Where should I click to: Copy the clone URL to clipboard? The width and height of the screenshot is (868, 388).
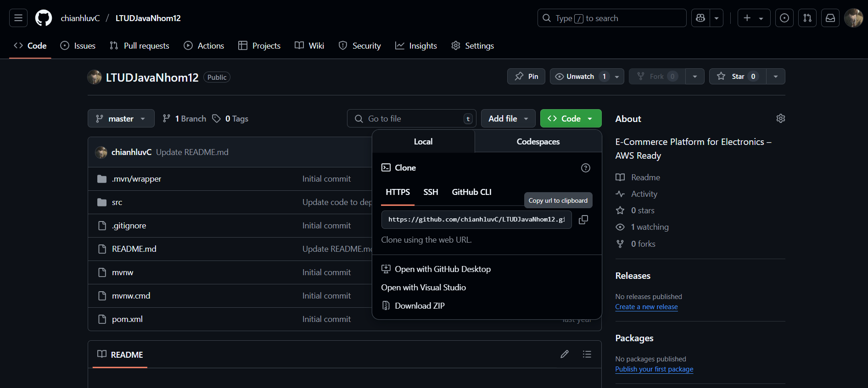coord(583,220)
